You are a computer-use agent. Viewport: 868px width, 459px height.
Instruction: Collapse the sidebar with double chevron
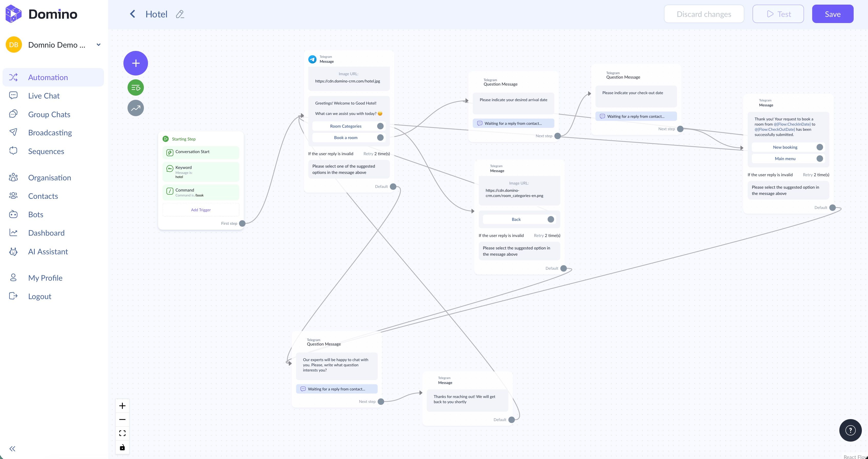[x=13, y=449]
